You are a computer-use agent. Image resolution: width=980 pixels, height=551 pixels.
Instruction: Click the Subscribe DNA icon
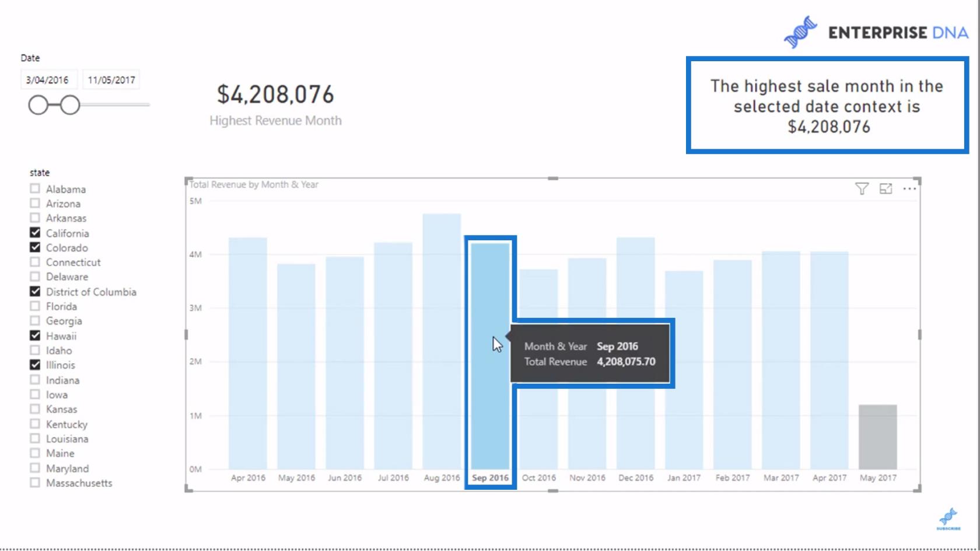click(949, 519)
